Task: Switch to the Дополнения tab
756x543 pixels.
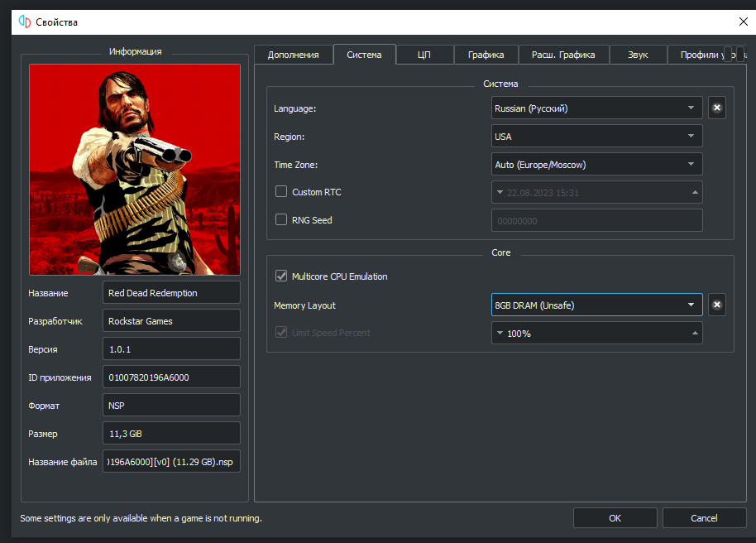Action: coord(293,55)
